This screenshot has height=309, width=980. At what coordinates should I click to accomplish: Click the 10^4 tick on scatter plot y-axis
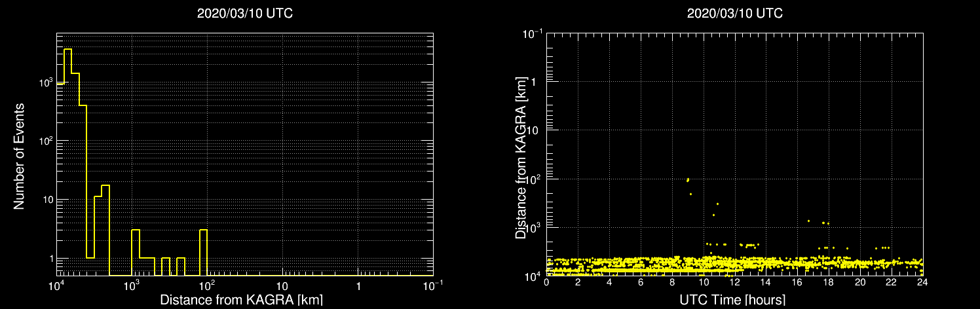pyautogui.click(x=534, y=276)
